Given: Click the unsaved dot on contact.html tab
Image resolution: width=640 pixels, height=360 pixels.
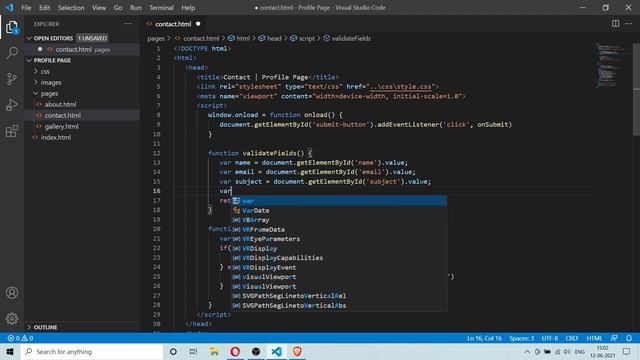Looking at the screenshot, I should [x=198, y=24].
